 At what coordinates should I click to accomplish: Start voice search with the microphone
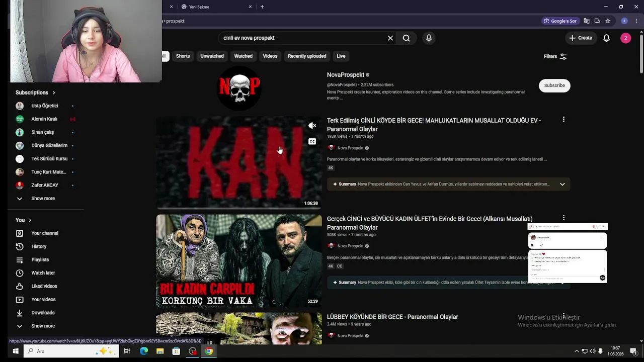[x=429, y=38]
